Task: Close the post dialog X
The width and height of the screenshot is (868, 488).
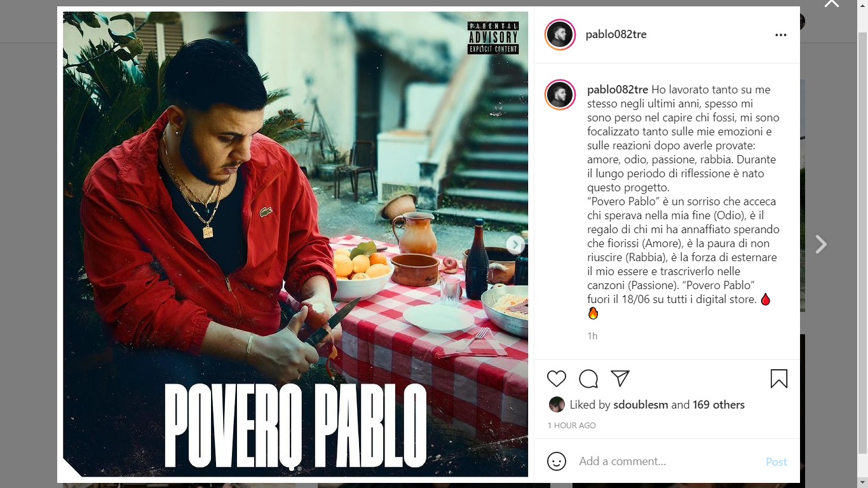Action: (832, 3)
